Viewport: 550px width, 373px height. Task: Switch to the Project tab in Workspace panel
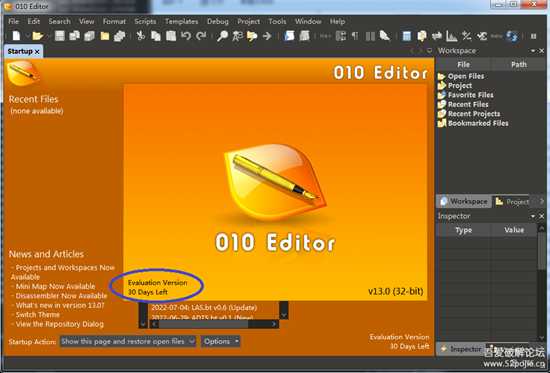512,201
